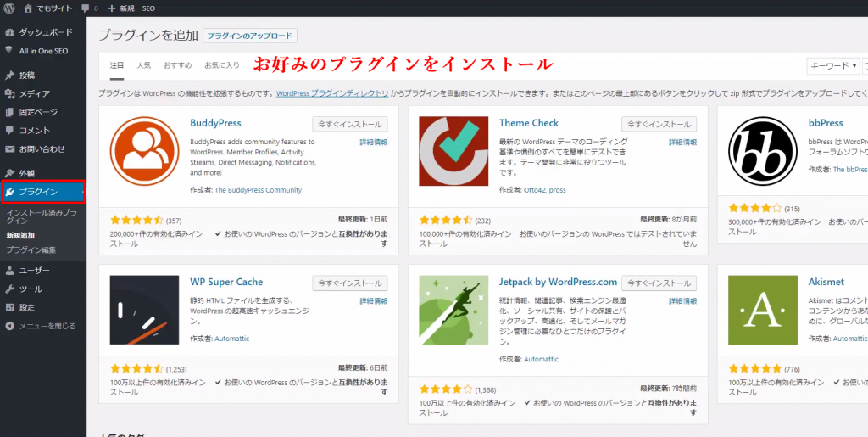Open the でもサイト home icon
This screenshot has width=868, height=437.
click(29, 8)
